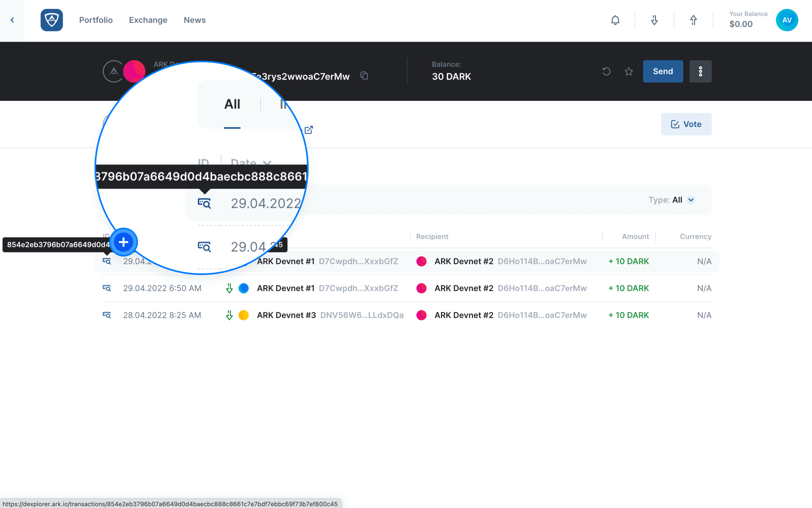Select sender ARK Devnet #1 in 6:50 AM row
This screenshot has height=508, width=812.
(327, 288)
